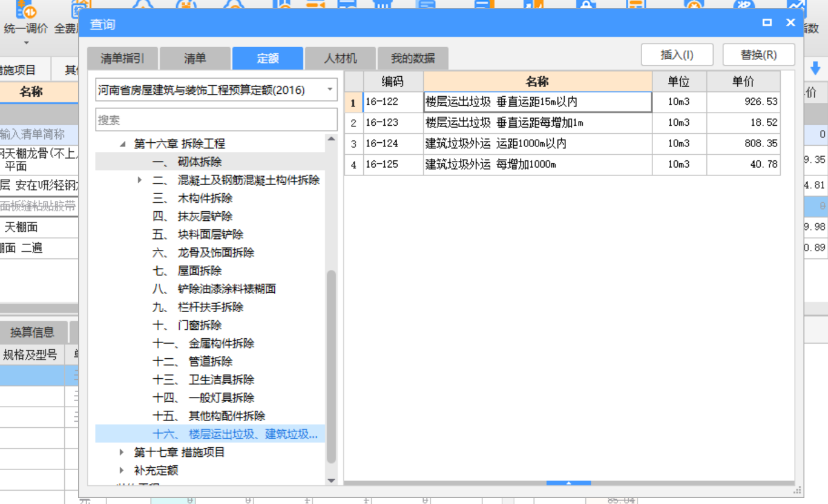Select 十二、管道拆除 in the tree
This screenshot has height=504, width=828.
[x=192, y=361]
